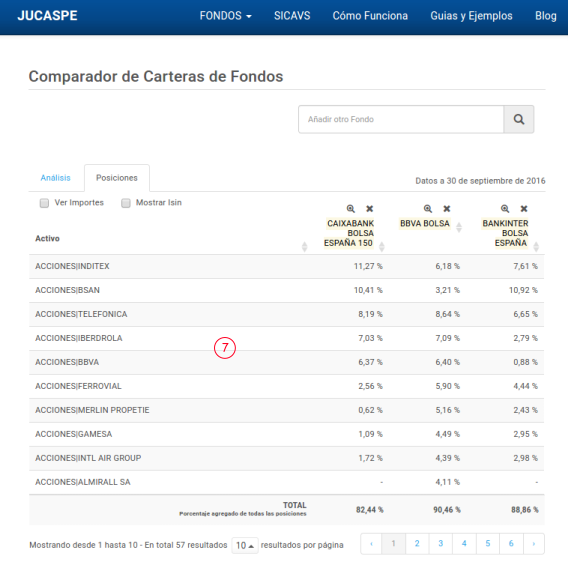Click Datos a 30 de septiembre de 2016
The width and height of the screenshot is (568, 565).
point(480,181)
